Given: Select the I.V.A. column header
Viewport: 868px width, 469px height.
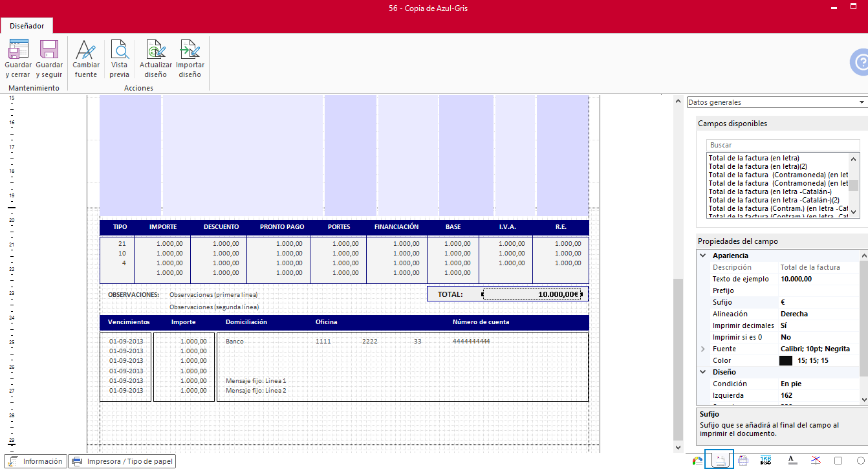Looking at the screenshot, I should 508,227.
